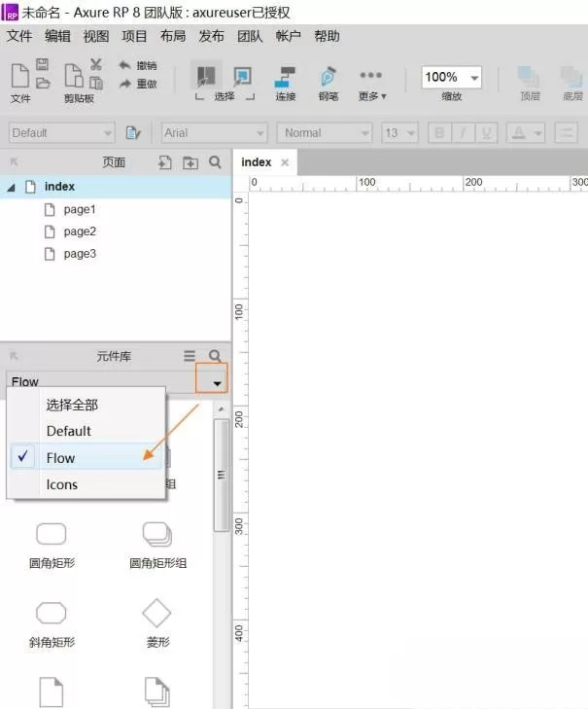Open the 编辑 menu
This screenshot has width=588, height=709.
(58, 36)
